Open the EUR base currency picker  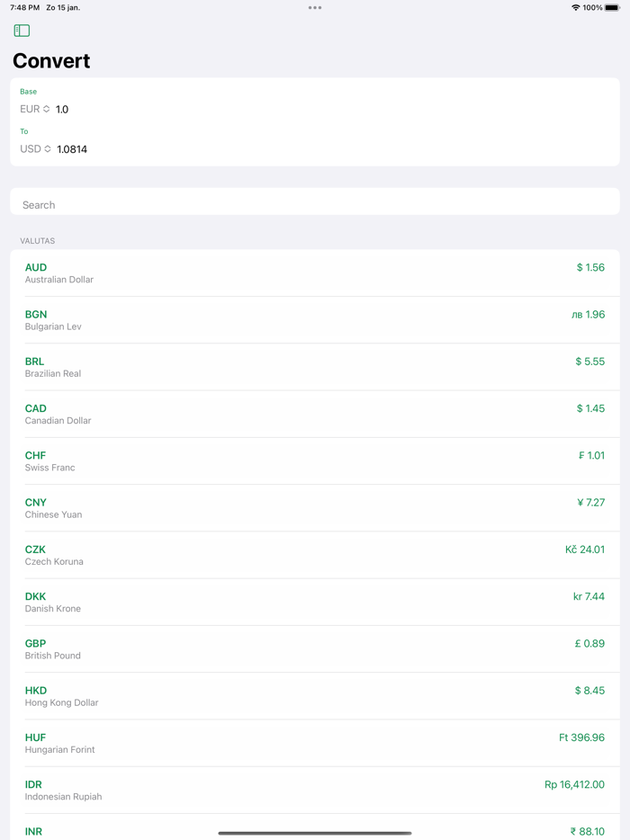click(x=35, y=109)
